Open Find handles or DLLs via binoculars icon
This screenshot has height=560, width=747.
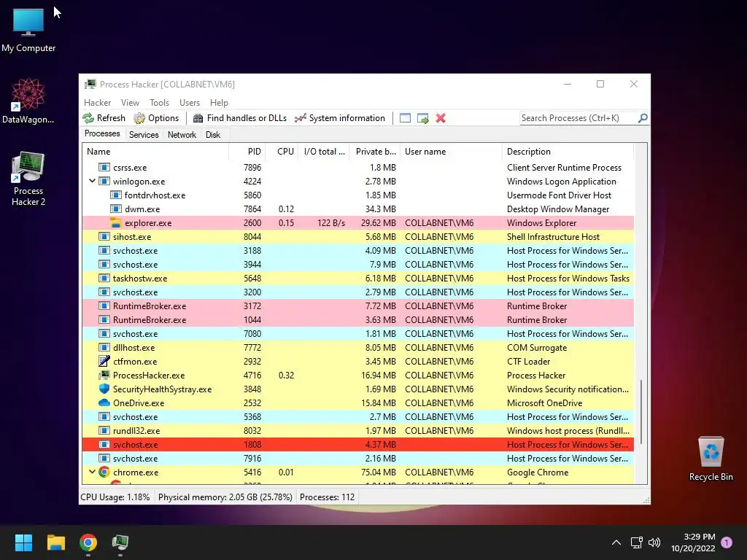(198, 118)
